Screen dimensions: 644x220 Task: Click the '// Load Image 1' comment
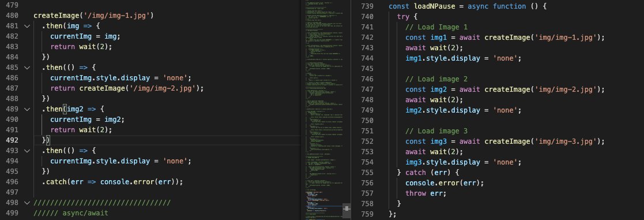point(436,27)
